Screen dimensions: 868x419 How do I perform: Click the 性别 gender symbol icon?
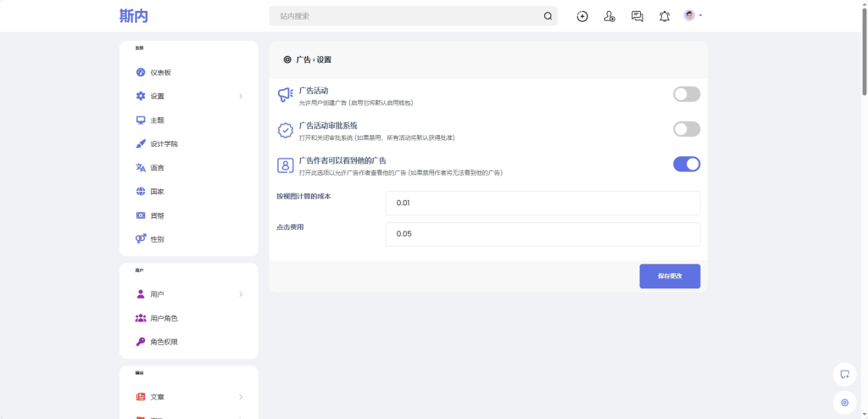tap(141, 239)
